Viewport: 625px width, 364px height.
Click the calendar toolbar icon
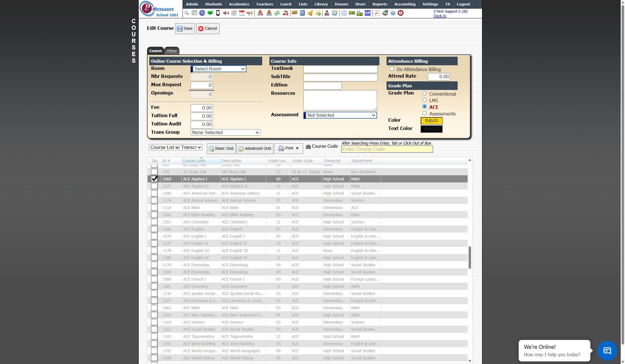[242, 13]
